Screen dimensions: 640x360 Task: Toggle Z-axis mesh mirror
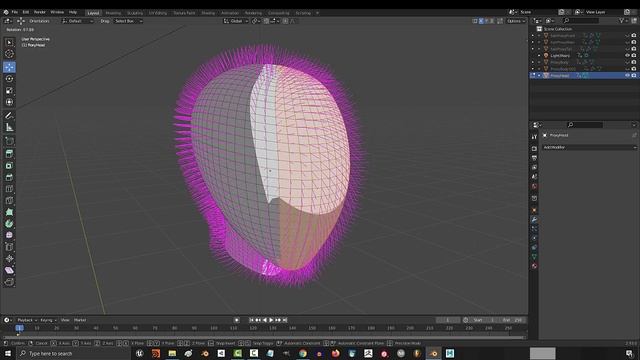[492, 21]
